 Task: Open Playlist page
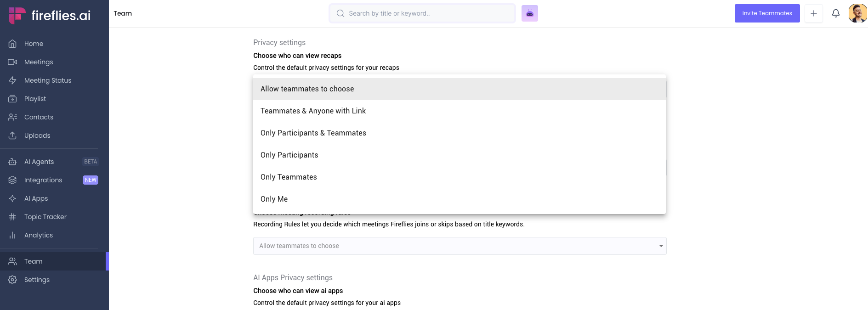pos(35,99)
